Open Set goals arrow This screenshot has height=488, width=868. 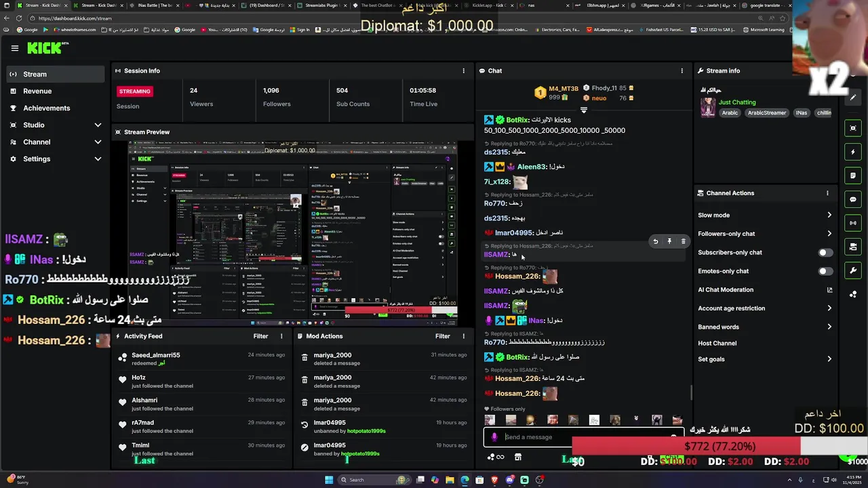pyautogui.click(x=829, y=359)
